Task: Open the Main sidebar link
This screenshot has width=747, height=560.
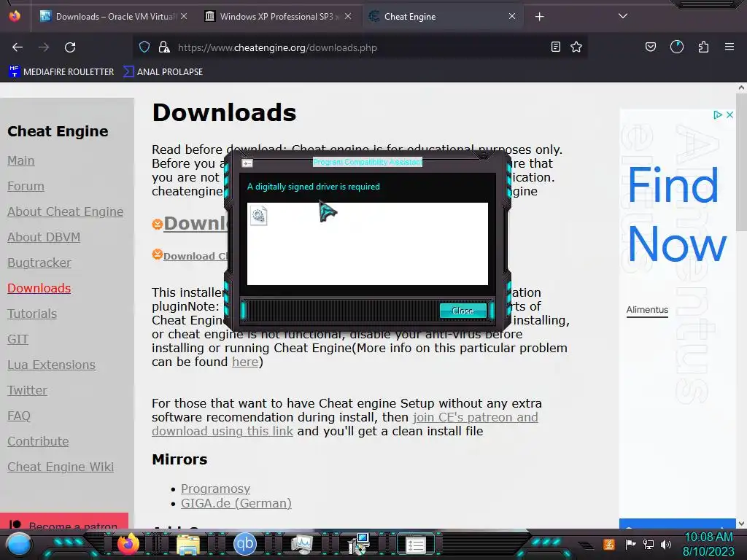Action: coord(21,160)
